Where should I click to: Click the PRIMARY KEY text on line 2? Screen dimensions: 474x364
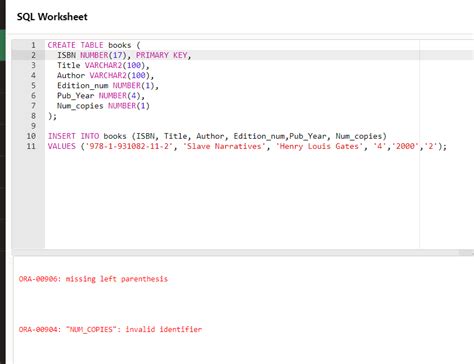161,55
